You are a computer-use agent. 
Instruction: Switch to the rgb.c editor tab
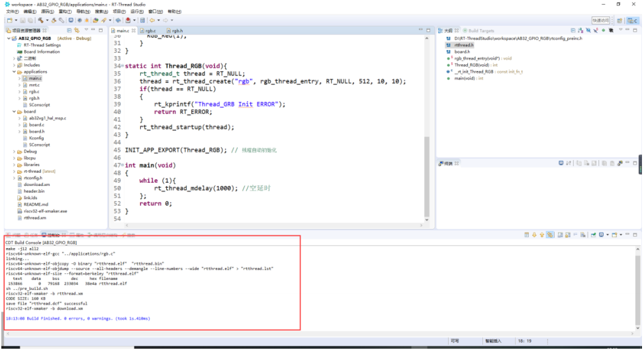[x=148, y=30]
